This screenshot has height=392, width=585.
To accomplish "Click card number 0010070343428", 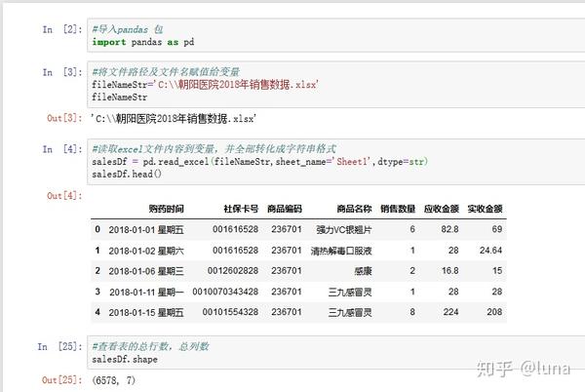I will tap(225, 292).
